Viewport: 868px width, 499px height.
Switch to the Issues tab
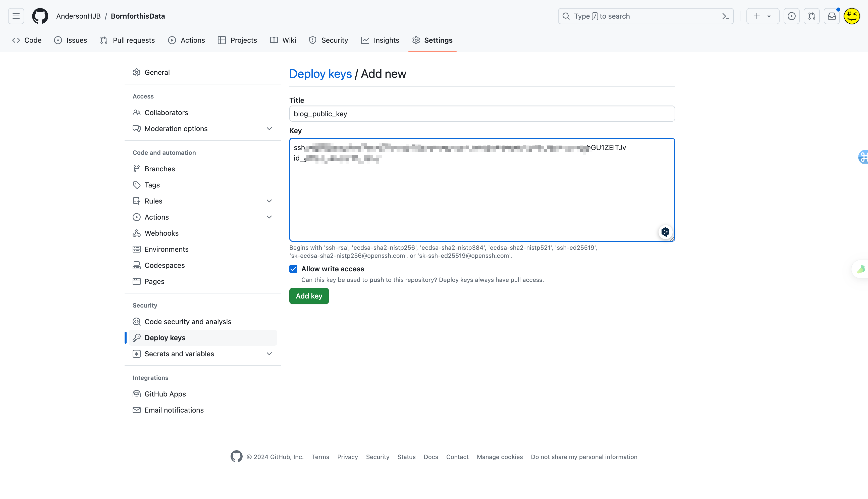pyautogui.click(x=71, y=40)
